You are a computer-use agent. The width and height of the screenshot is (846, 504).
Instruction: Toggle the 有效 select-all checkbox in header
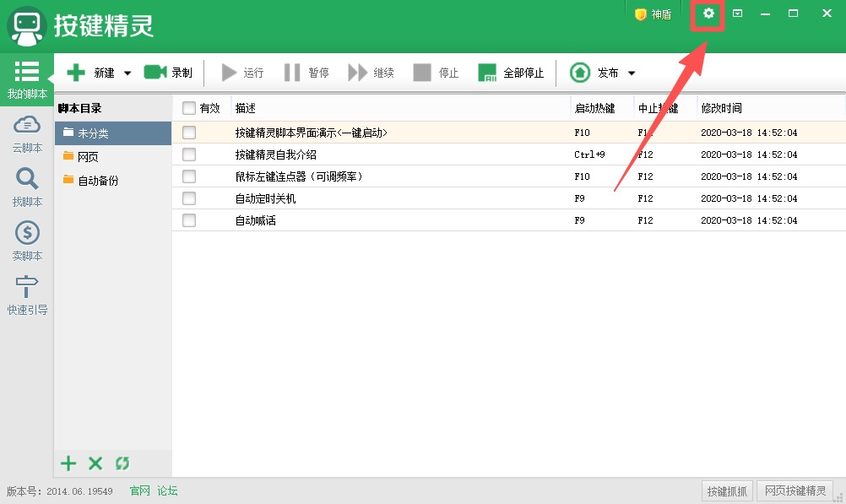point(189,108)
